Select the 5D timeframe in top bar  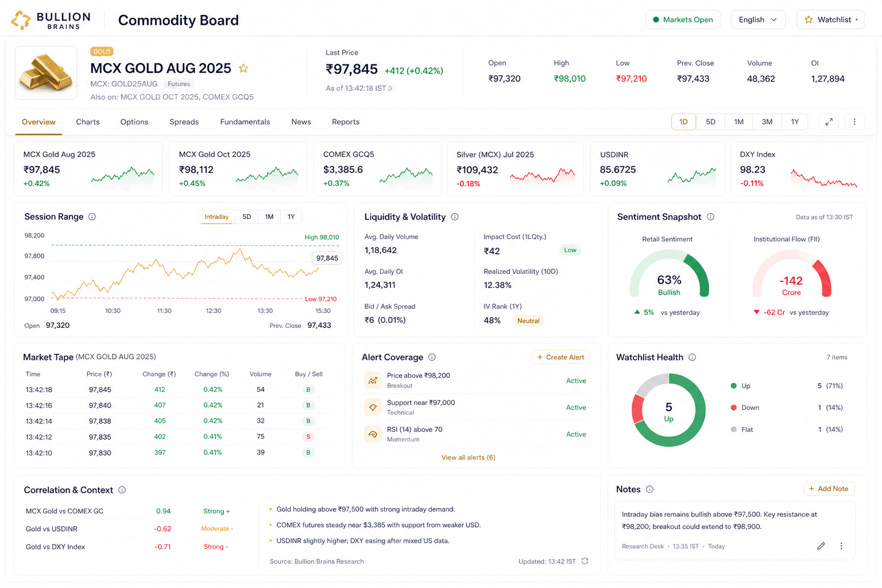pos(710,122)
